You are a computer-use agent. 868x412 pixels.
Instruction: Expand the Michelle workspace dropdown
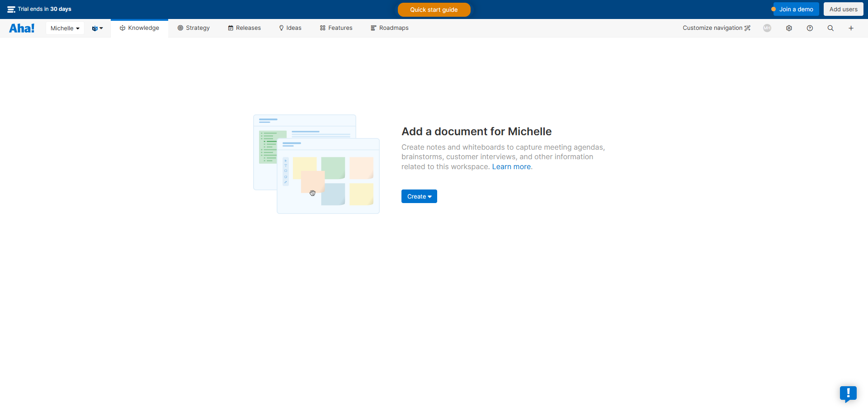[x=65, y=28]
